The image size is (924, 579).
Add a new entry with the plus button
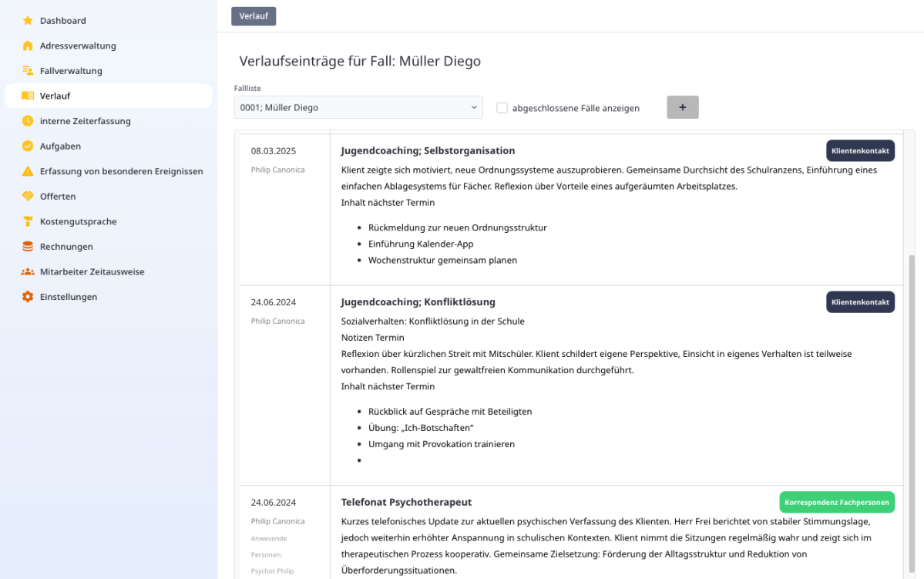[682, 107]
